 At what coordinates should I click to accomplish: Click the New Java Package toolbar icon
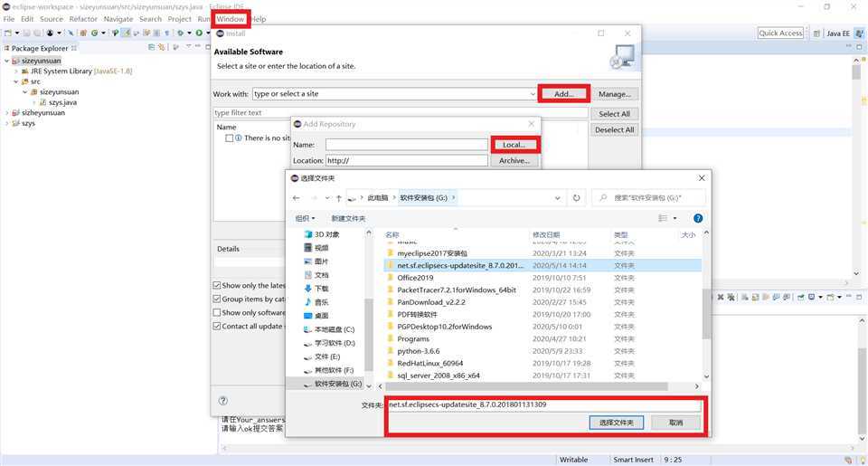(83, 33)
